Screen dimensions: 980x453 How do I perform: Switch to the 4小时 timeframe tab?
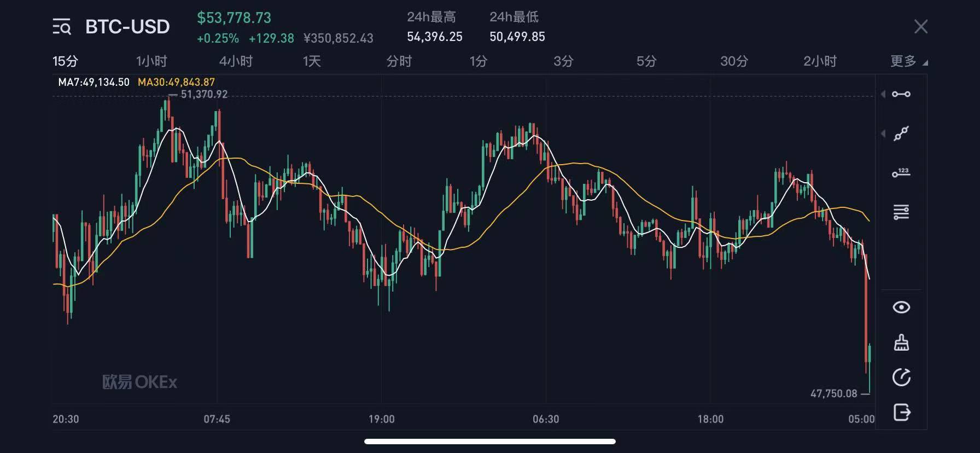coord(236,61)
